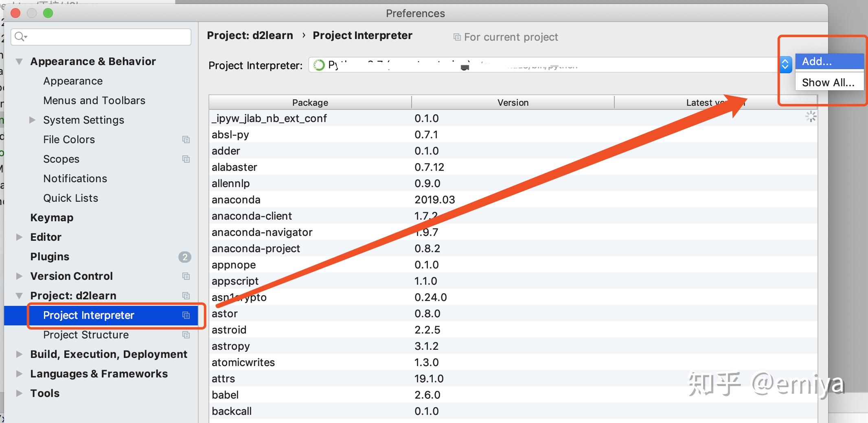Choose Show All... from the interpreter popup
The width and height of the screenshot is (868, 423).
828,83
